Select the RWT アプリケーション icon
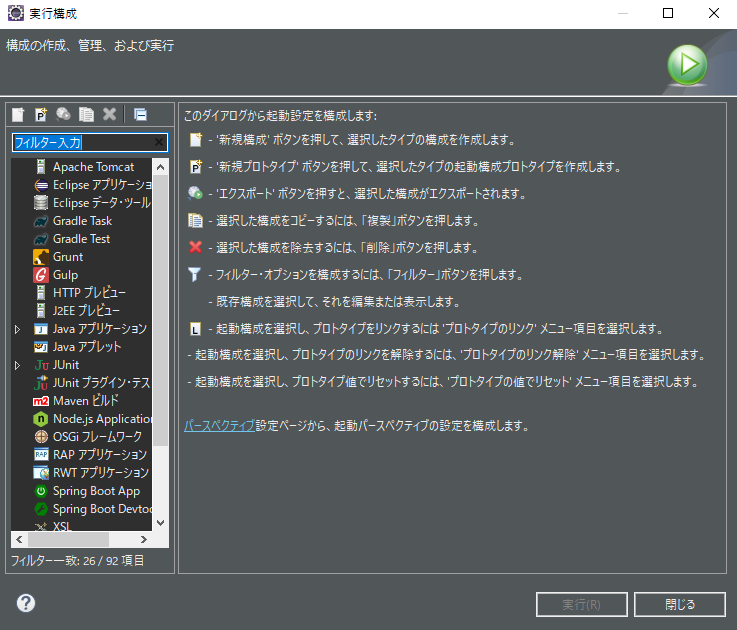Screen dimensions: 737x630 [x=41, y=472]
